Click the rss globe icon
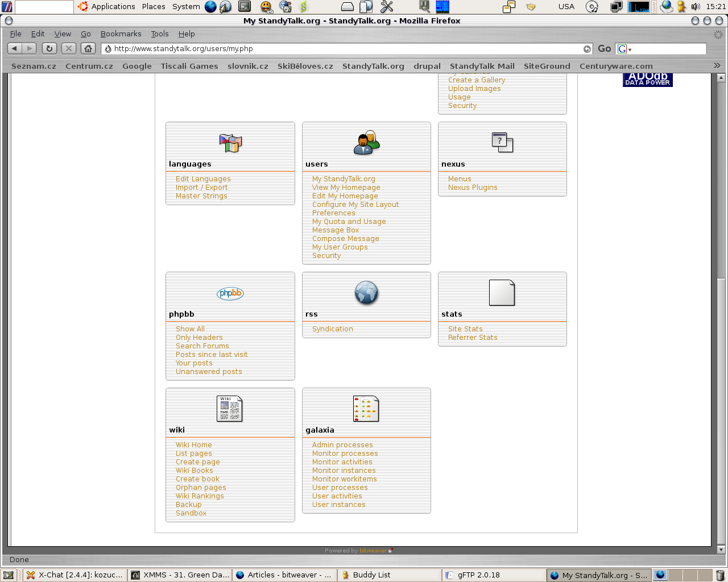Viewport: 728px width, 582px height. (366, 293)
